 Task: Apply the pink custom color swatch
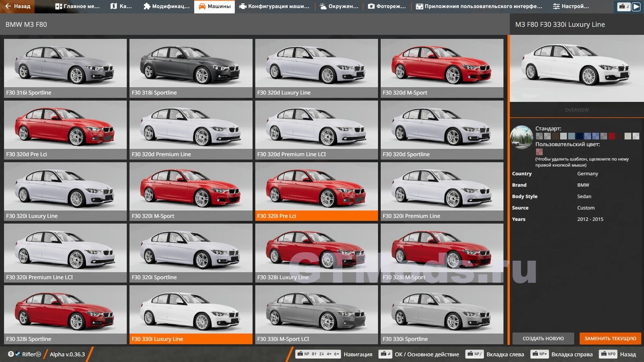tap(539, 152)
